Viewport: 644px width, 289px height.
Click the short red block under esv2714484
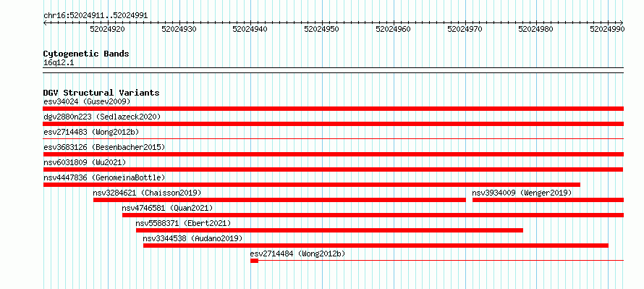[x=254, y=261]
